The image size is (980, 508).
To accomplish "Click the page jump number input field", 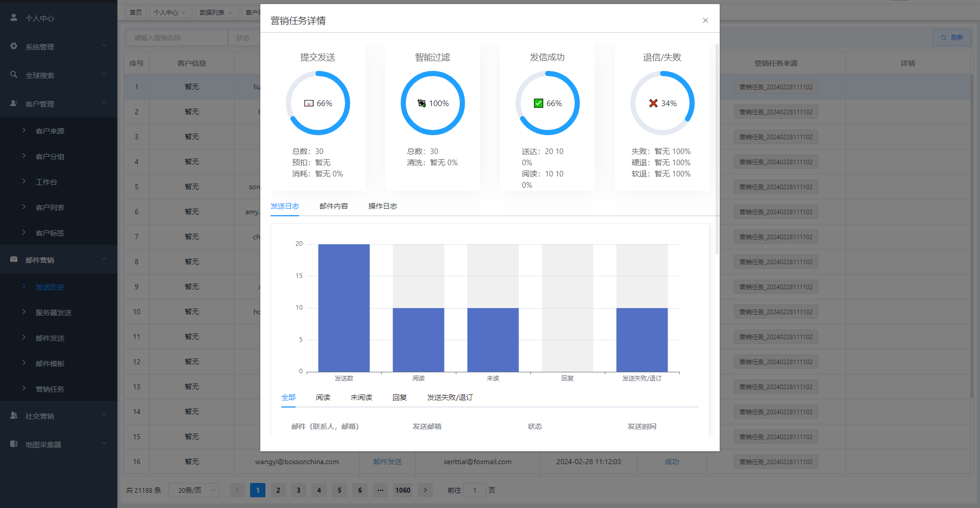I will (475, 490).
